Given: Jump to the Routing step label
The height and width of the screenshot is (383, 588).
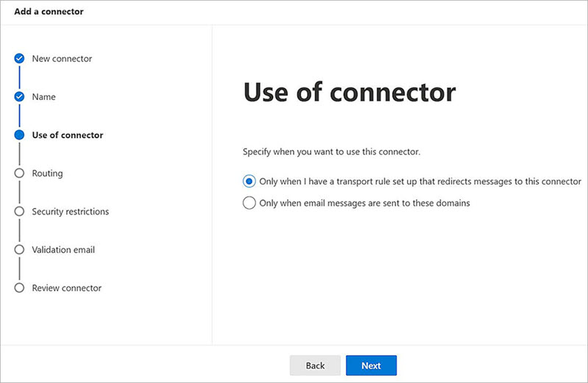Looking at the screenshot, I should pyautogui.click(x=47, y=173).
